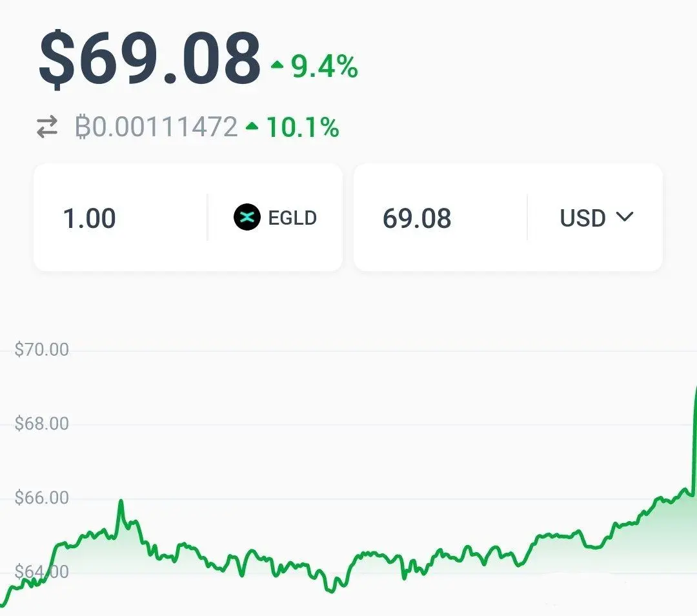Click the green up-triangle beside 9.4%
Image resolution: width=697 pixels, height=616 pixels.
coord(278,65)
